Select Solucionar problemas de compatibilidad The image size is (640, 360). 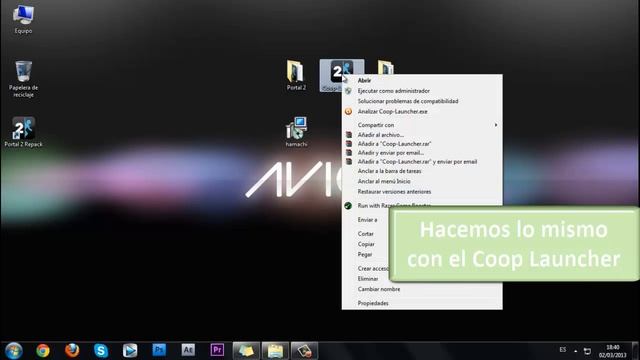click(422, 101)
